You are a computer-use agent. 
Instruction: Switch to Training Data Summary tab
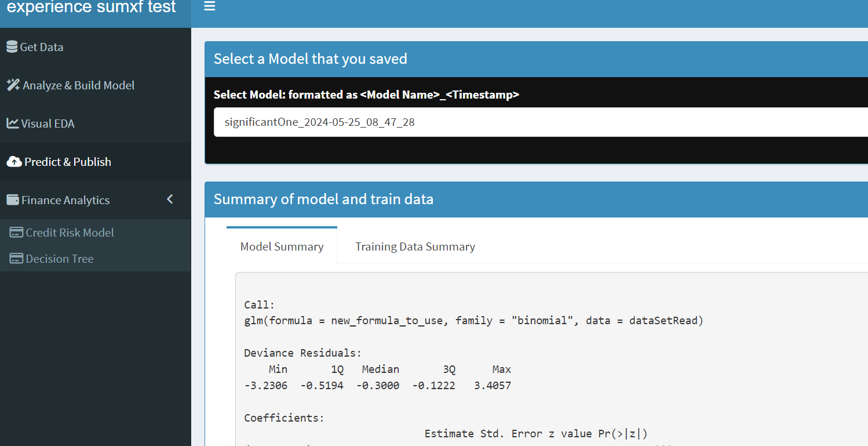coord(415,246)
